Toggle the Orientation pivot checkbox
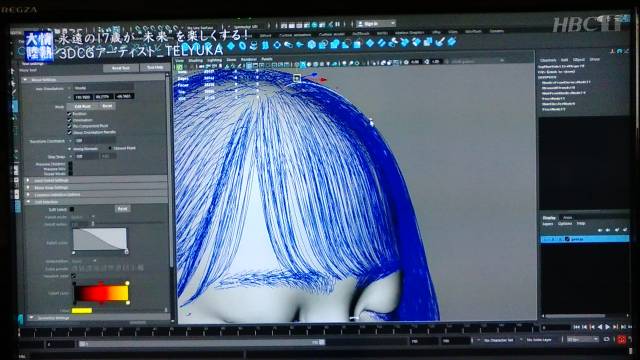 pos(69,120)
